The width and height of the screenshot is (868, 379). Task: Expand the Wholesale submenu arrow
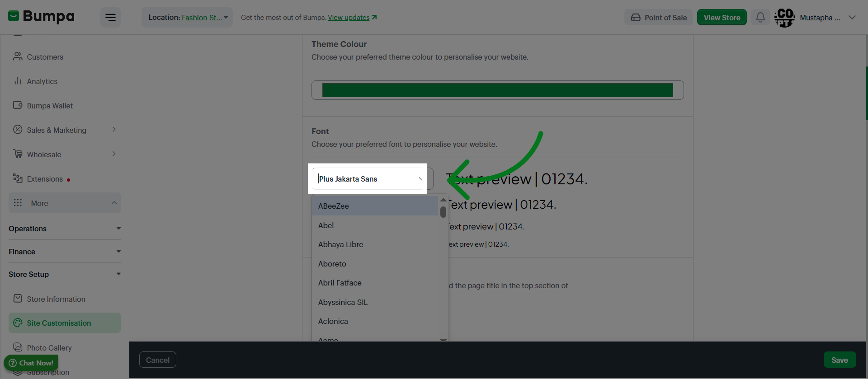[x=114, y=154]
